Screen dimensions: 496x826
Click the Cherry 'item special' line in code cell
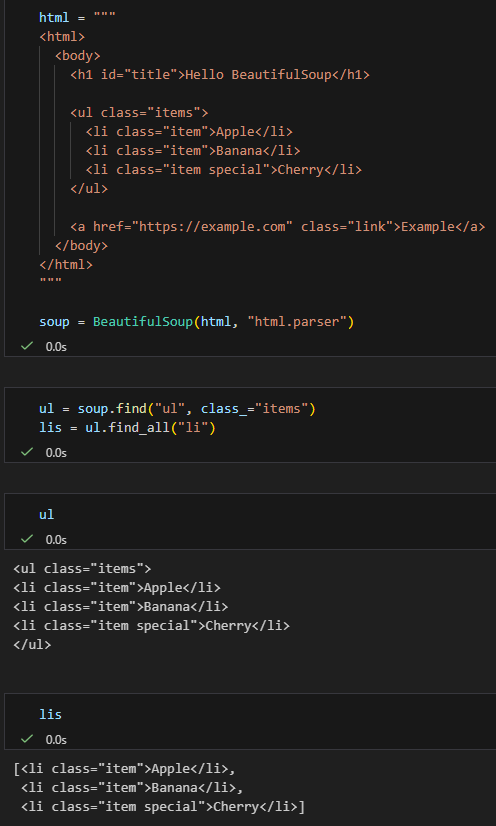coord(224,170)
